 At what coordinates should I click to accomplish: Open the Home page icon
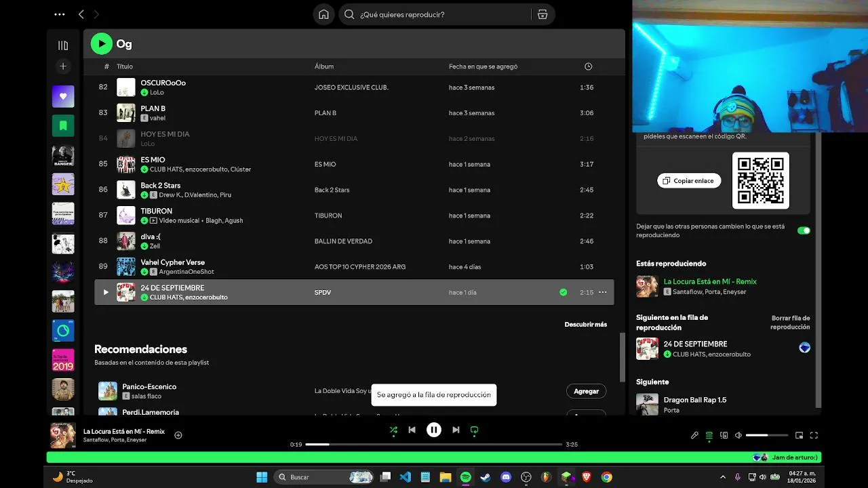pyautogui.click(x=323, y=14)
